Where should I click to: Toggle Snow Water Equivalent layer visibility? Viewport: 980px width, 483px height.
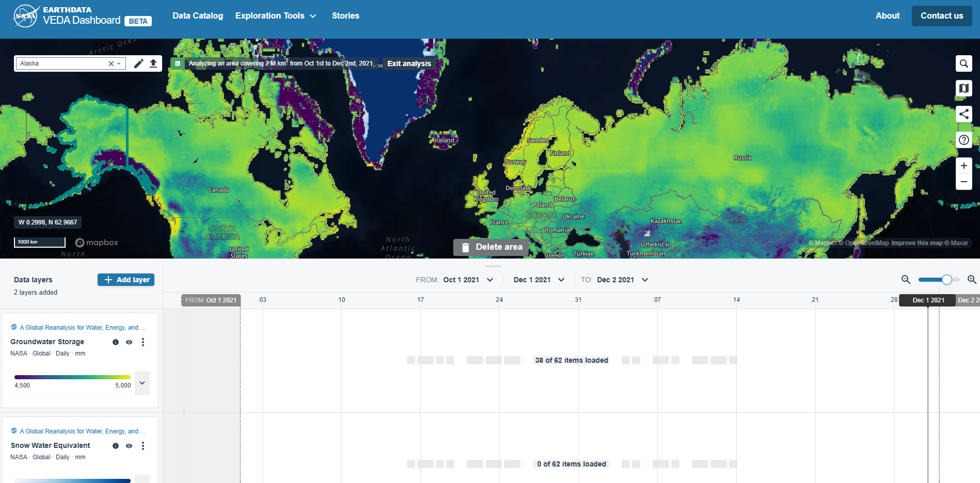click(129, 446)
